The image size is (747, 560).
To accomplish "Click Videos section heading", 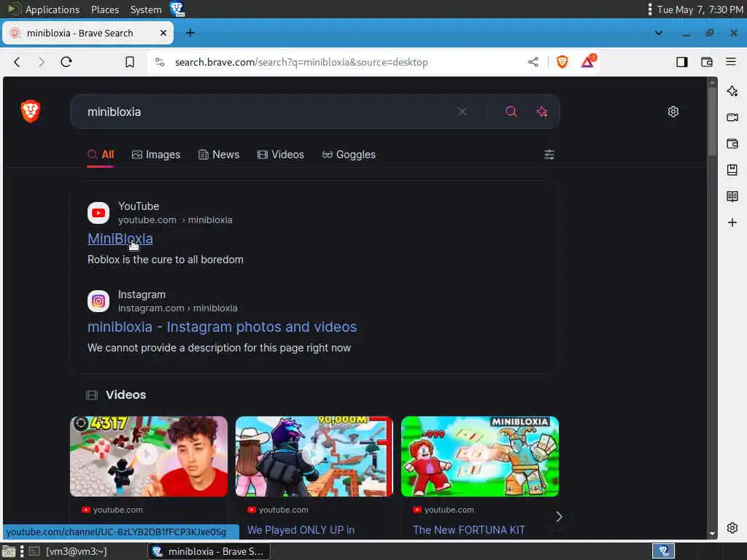I will [125, 394].
